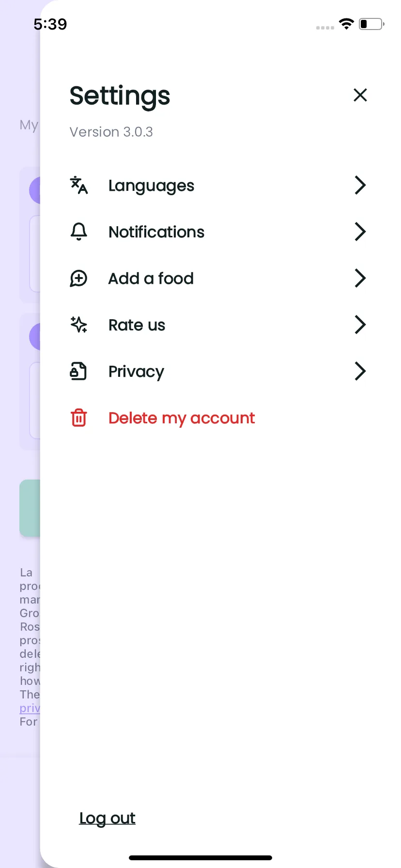Screen dimensions: 401x868
Task: Tap the translate icon beside Languages
Action: pyautogui.click(x=79, y=185)
